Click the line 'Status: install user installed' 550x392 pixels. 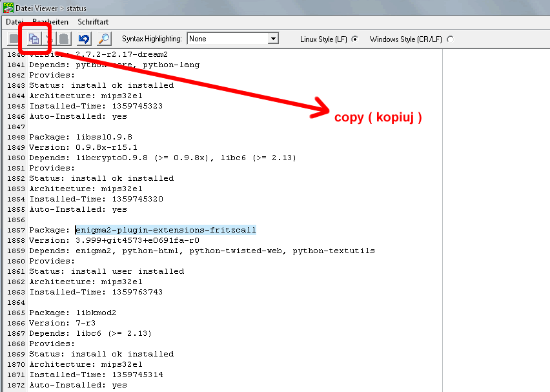pos(107,271)
